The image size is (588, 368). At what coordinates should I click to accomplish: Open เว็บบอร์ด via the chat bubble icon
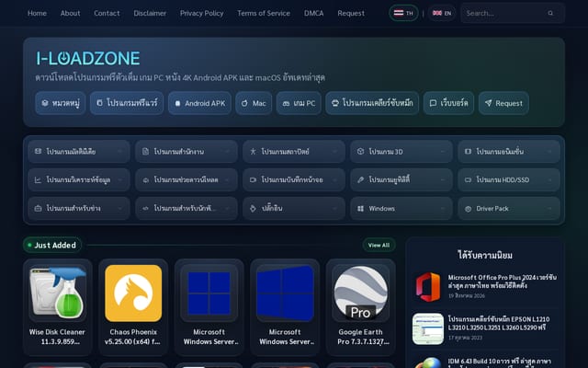click(433, 103)
